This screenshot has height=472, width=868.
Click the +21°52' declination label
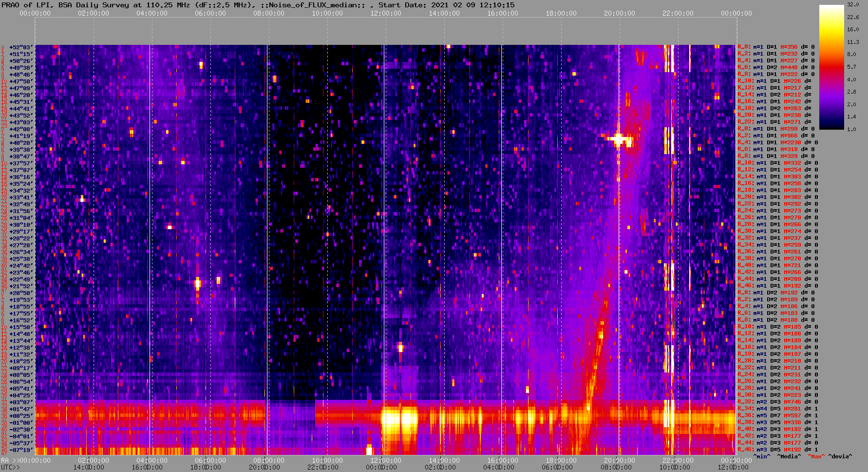21,286
